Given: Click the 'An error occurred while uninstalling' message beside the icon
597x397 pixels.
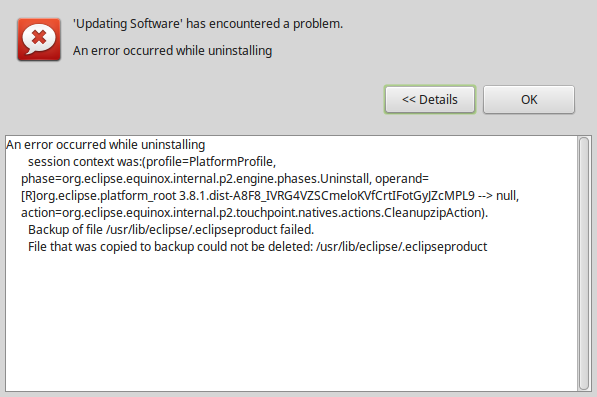Looking at the screenshot, I should 172,51.
